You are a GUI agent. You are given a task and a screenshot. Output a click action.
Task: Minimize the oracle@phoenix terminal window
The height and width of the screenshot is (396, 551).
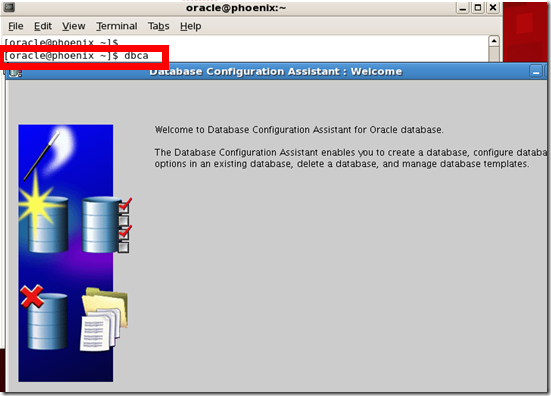(x=463, y=7)
